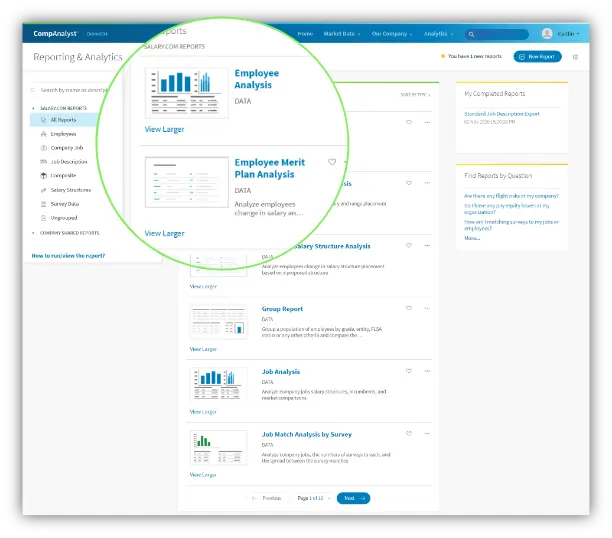This screenshot has height=538, width=612.
Task: Toggle the heart favorite on Job Analysis
Action: (x=408, y=372)
